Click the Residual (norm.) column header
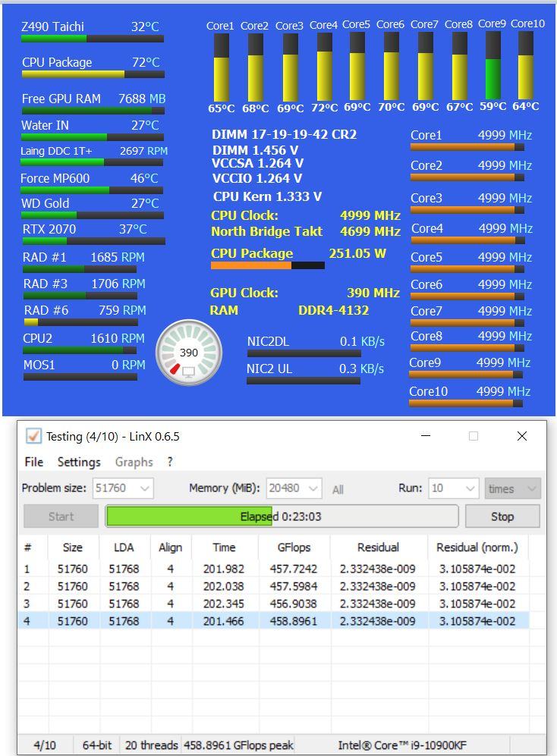The image size is (557, 756). (x=477, y=547)
